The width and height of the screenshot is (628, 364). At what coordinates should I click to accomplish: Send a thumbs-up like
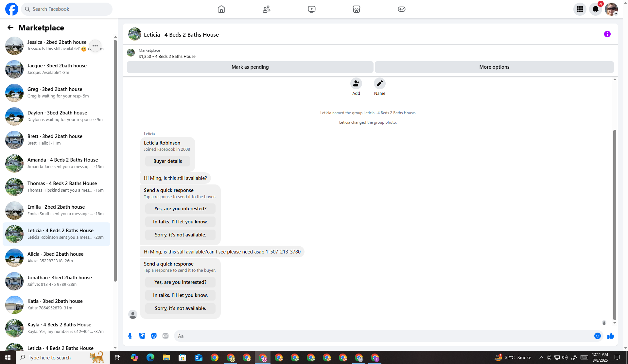[610, 336]
